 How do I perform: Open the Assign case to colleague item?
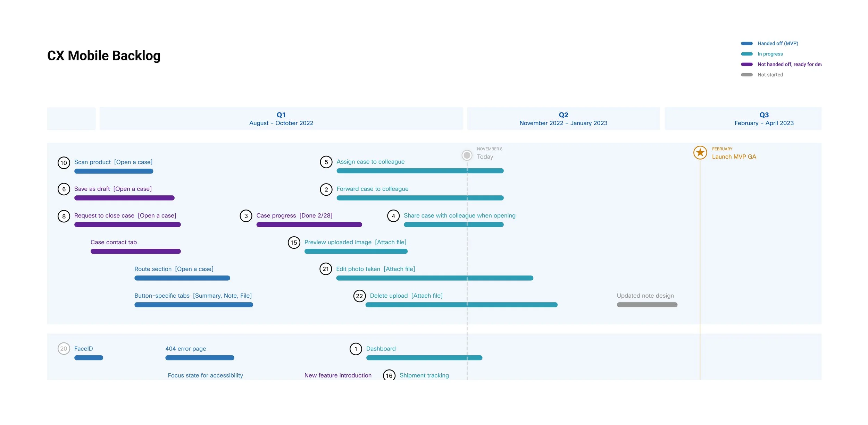[370, 162]
